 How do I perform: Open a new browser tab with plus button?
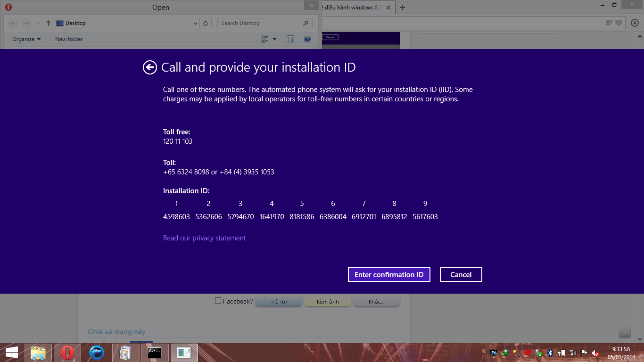point(402,8)
